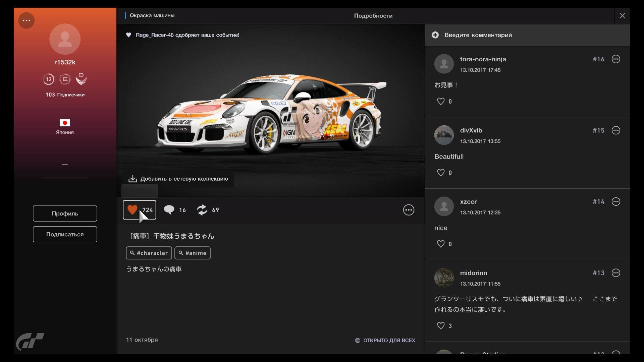Click the driver rating E badge

pyautogui.click(x=65, y=79)
